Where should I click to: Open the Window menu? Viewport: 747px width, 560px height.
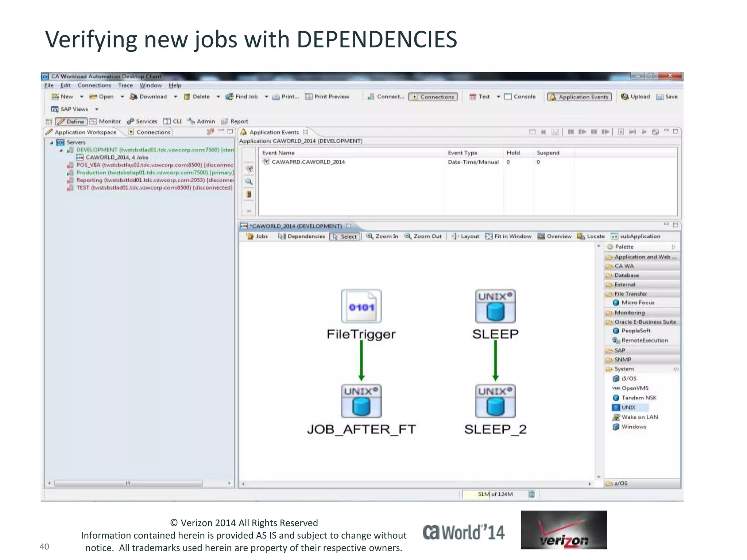(x=151, y=85)
